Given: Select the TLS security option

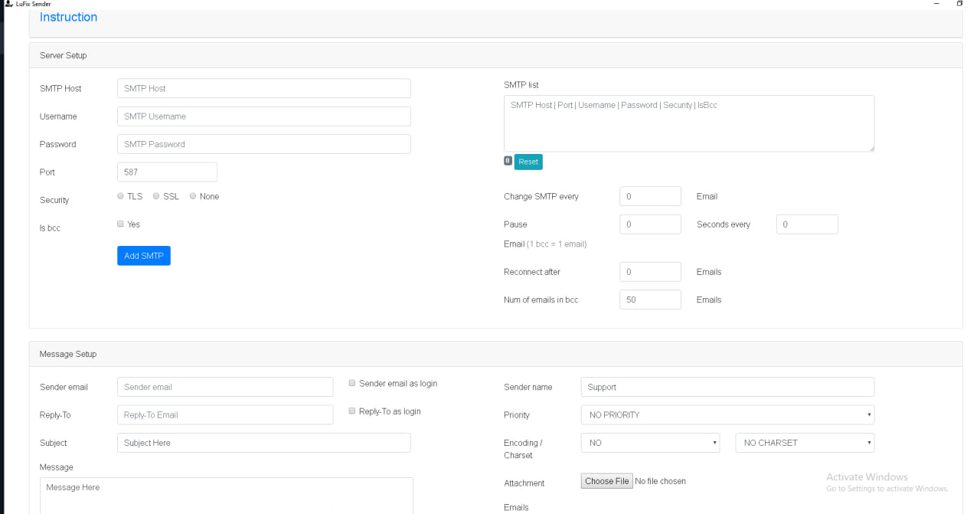Looking at the screenshot, I should point(121,196).
